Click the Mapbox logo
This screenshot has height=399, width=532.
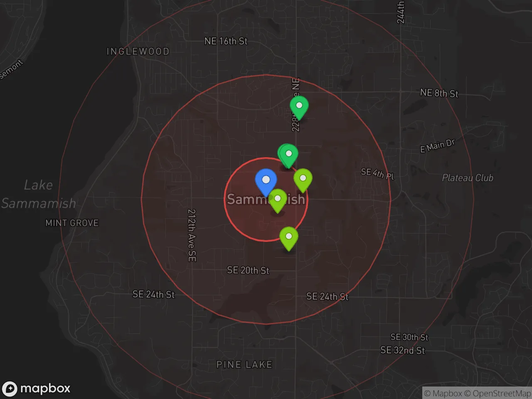tap(36, 389)
